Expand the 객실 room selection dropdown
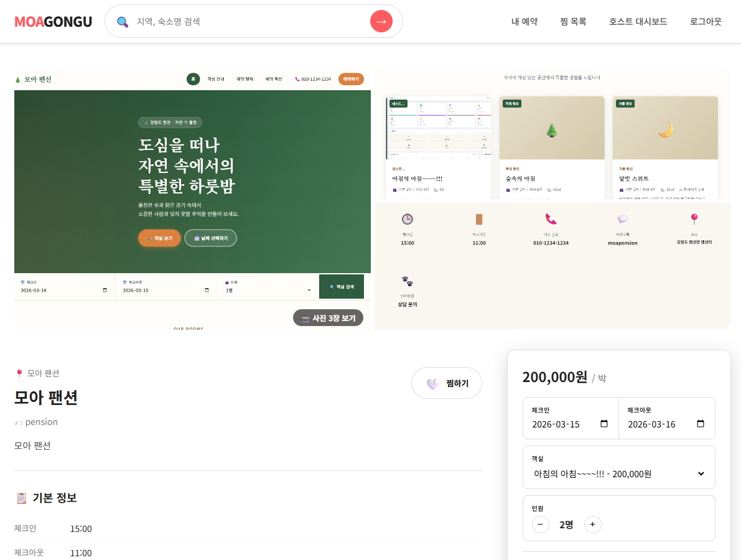 coord(618,474)
